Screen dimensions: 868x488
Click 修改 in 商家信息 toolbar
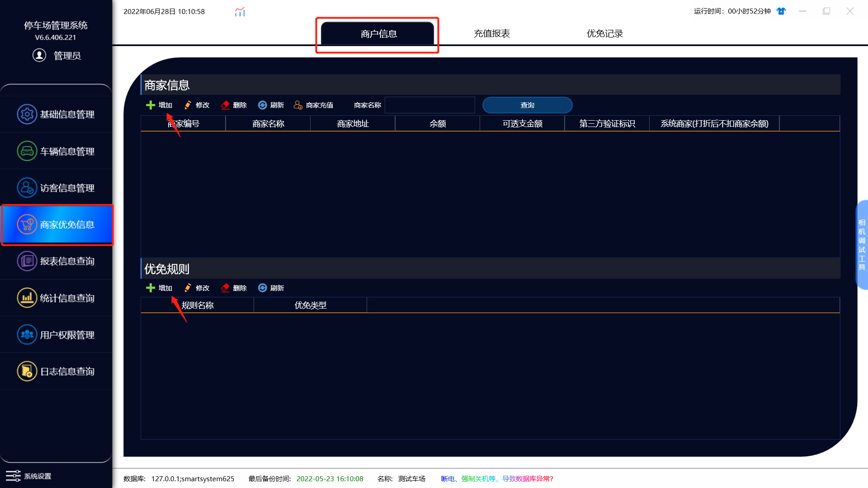197,105
